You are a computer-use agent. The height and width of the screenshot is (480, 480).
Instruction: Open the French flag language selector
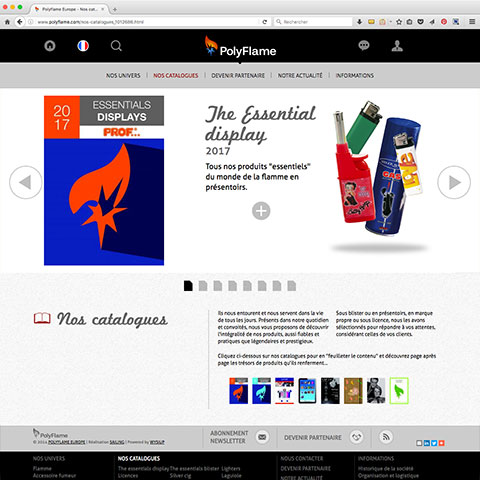pos(83,46)
